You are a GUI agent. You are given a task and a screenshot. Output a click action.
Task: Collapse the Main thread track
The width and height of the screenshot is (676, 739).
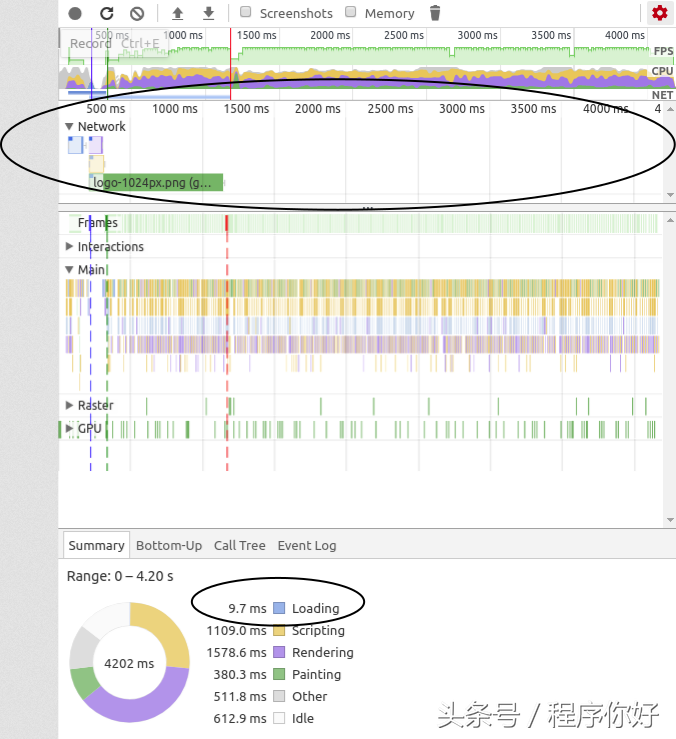click(70, 270)
